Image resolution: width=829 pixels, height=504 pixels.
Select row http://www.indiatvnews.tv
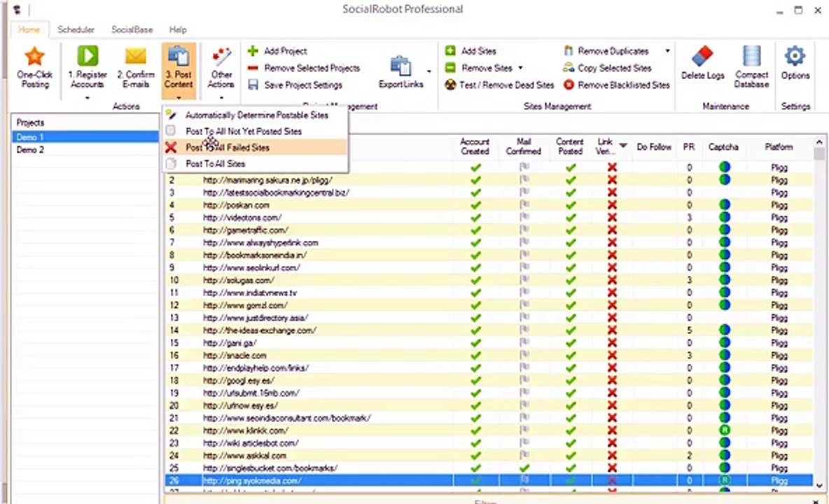(x=489, y=293)
